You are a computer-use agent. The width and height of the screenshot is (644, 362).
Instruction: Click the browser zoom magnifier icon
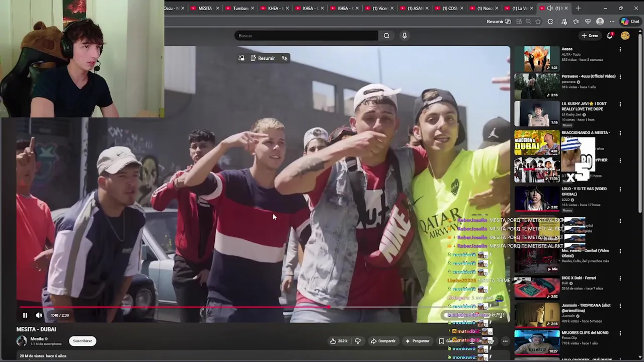point(528,22)
